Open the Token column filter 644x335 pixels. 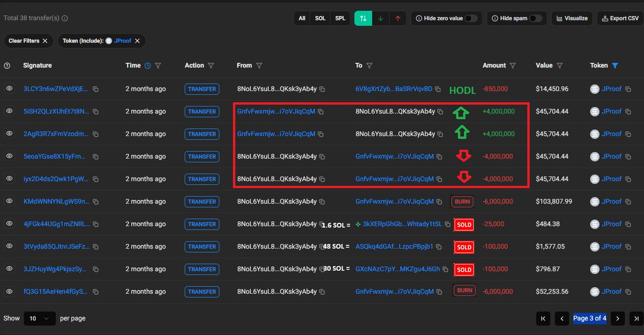(615, 65)
